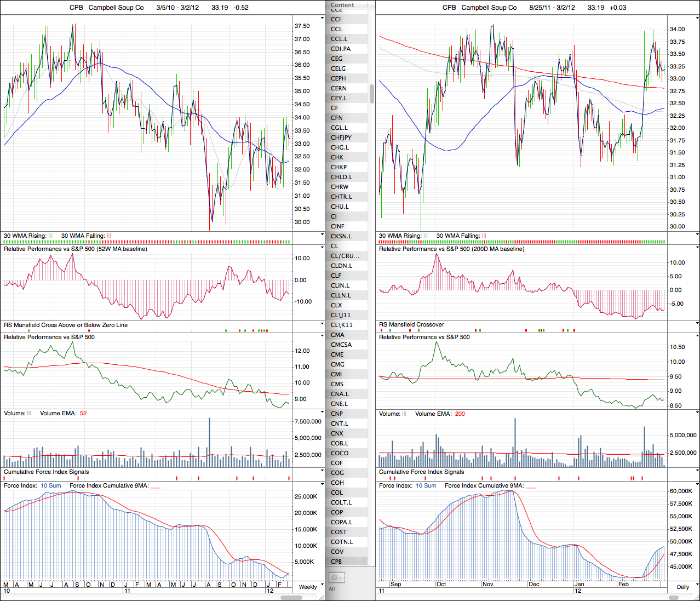Open the gear action menu below symbol list
The width and height of the screenshot is (700, 601).
tap(336, 577)
